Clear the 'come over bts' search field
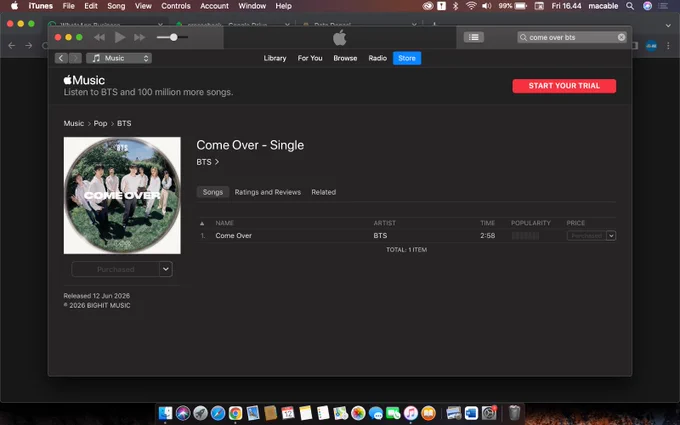Screen dimensions: 680x425 click(621, 37)
